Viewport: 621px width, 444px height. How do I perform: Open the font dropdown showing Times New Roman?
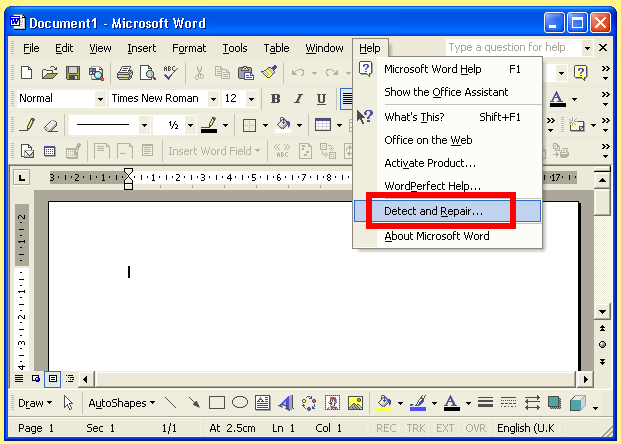pos(213,99)
